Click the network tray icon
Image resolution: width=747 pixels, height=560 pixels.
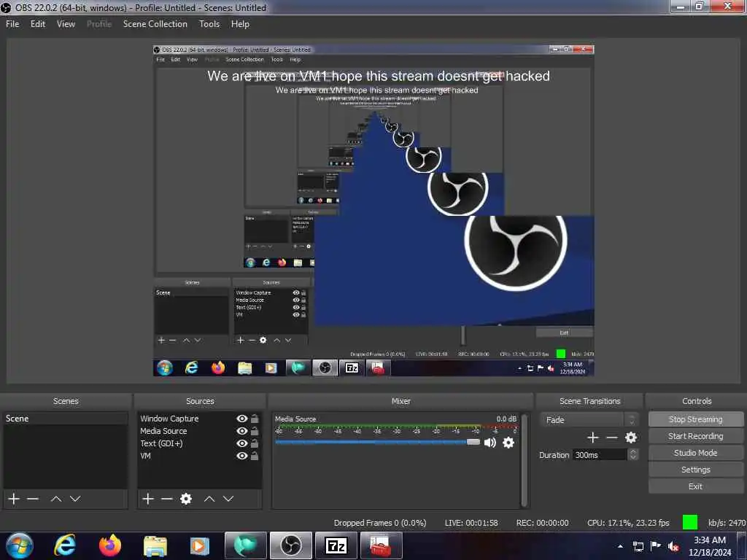(x=638, y=546)
